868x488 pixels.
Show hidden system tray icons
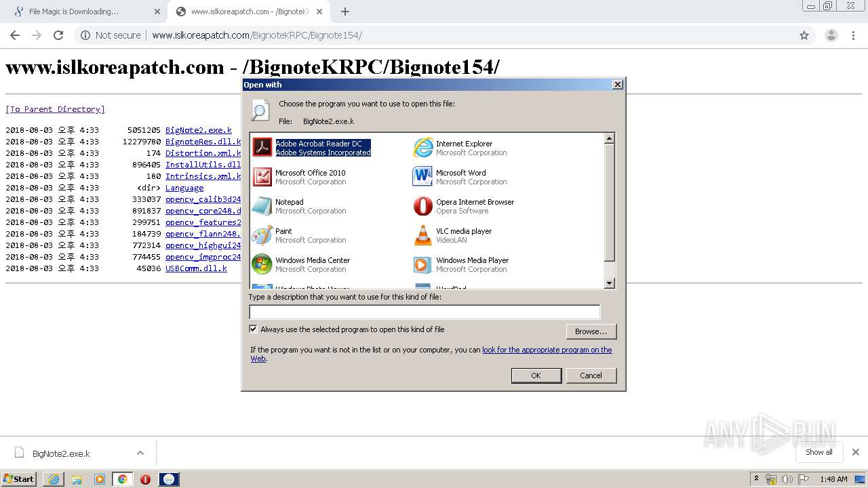pyautogui.click(x=756, y=479)
